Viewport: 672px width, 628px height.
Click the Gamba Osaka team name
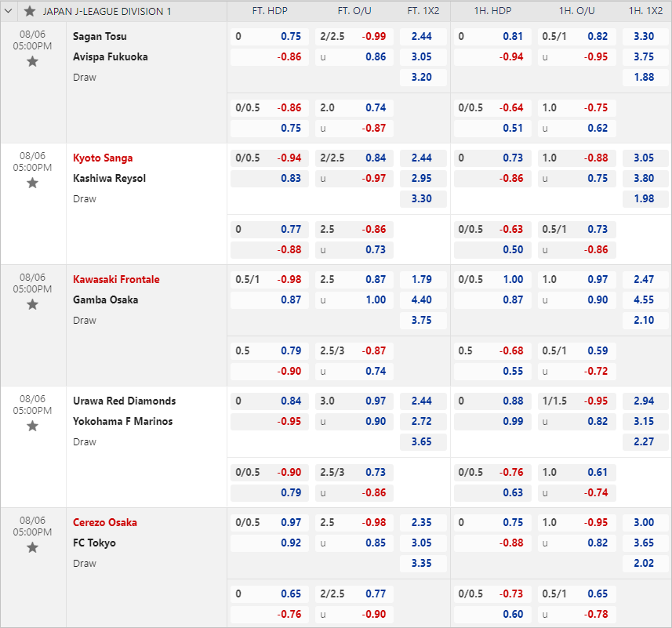(105, 299)
